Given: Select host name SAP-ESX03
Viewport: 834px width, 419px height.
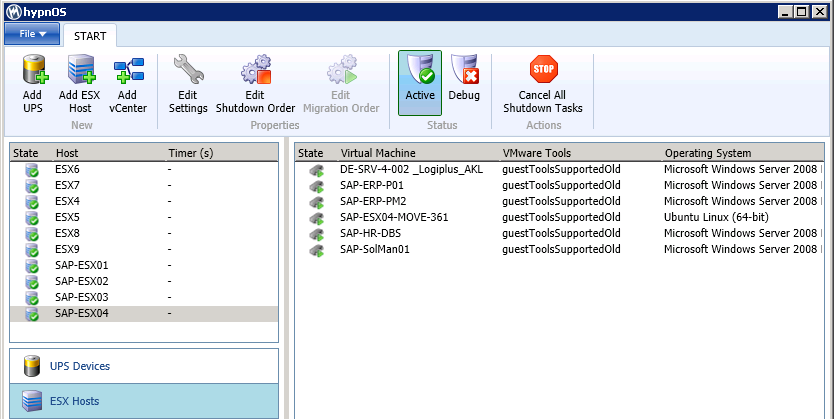Looking at the screenshot, I should coord(81,297).
